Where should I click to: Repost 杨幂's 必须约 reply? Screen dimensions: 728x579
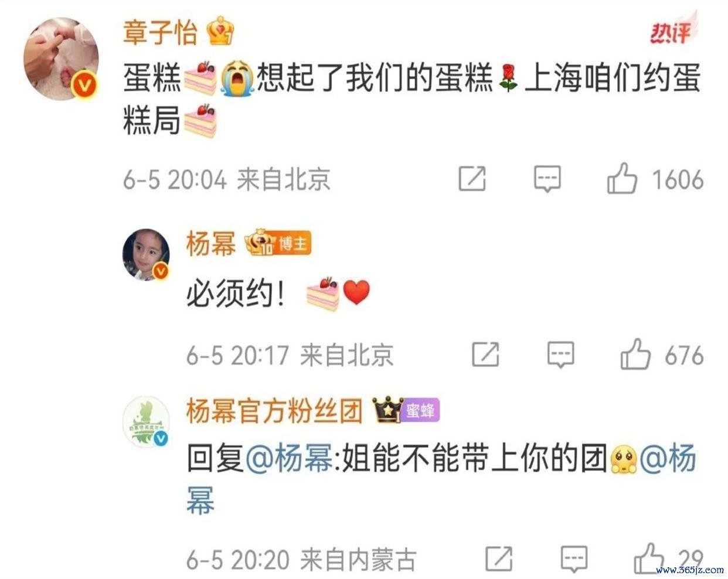(x=486, y=354)
